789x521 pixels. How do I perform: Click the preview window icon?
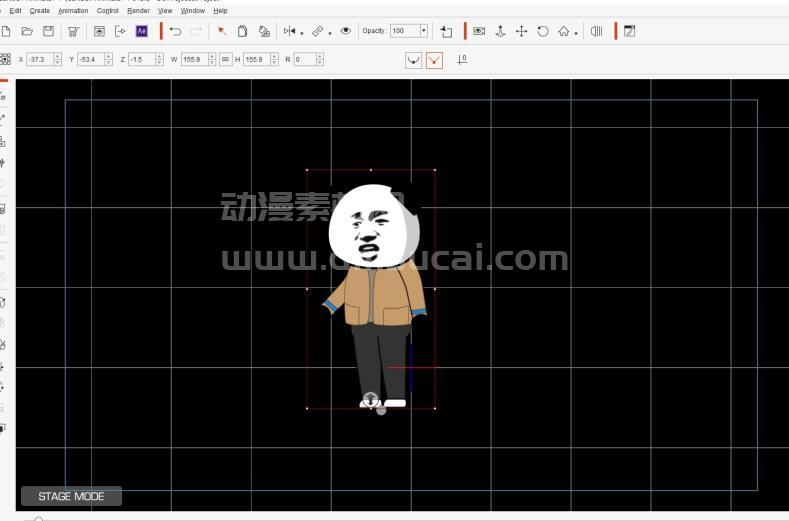click(x=99, y=31)
